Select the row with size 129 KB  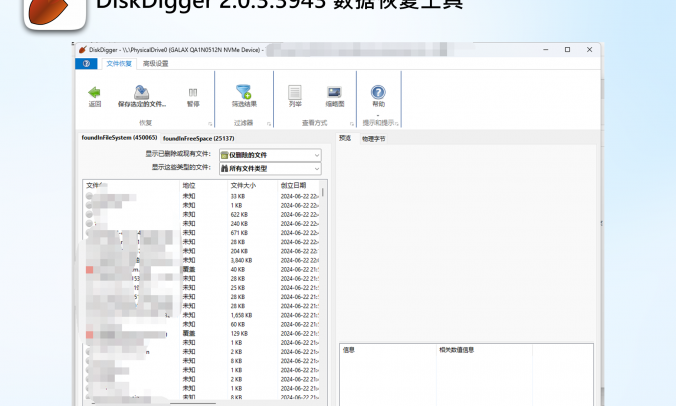(202, 334)
